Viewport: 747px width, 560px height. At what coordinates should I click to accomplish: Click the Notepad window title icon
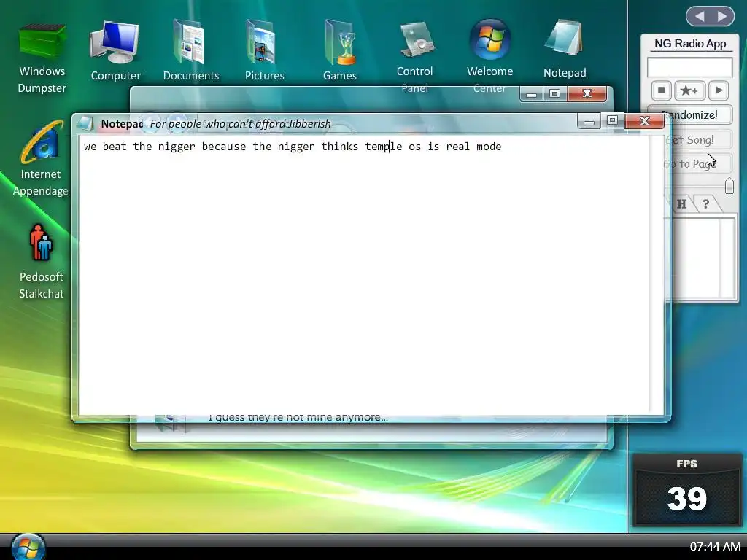[85, 123]
